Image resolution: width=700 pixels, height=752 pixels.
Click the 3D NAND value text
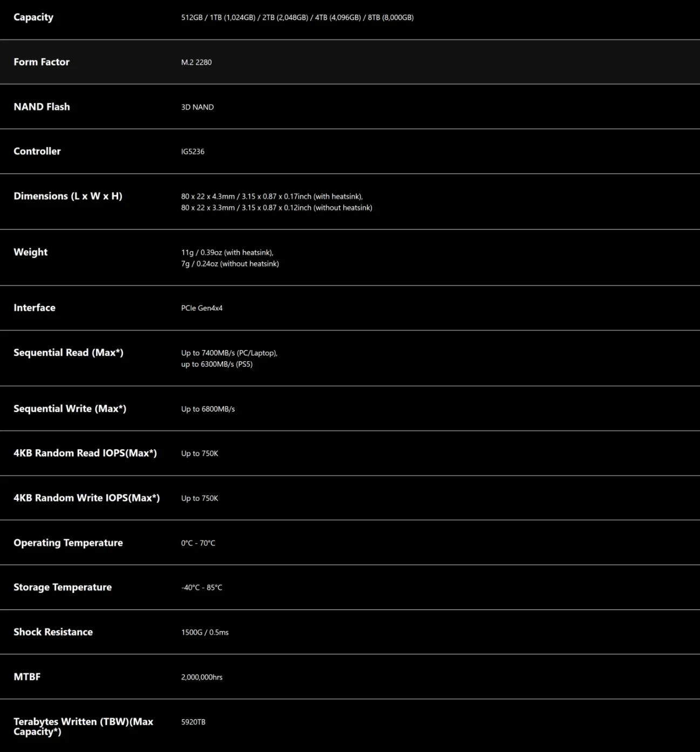click(198, 107)
